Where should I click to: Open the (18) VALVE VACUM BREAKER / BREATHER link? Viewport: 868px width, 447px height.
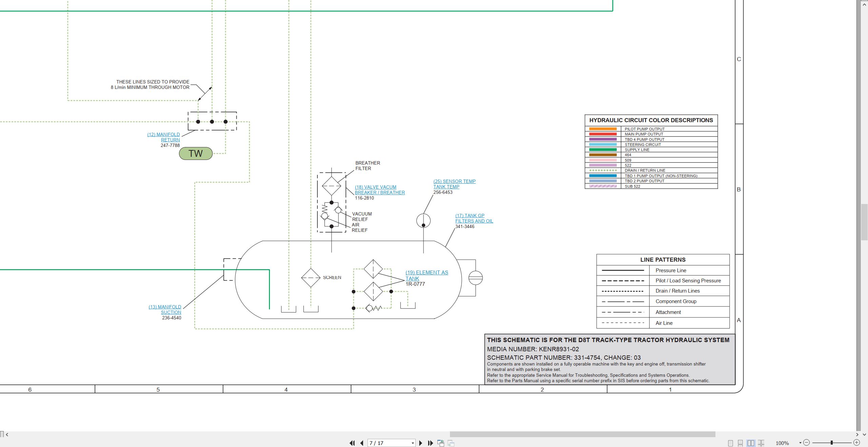380,190
